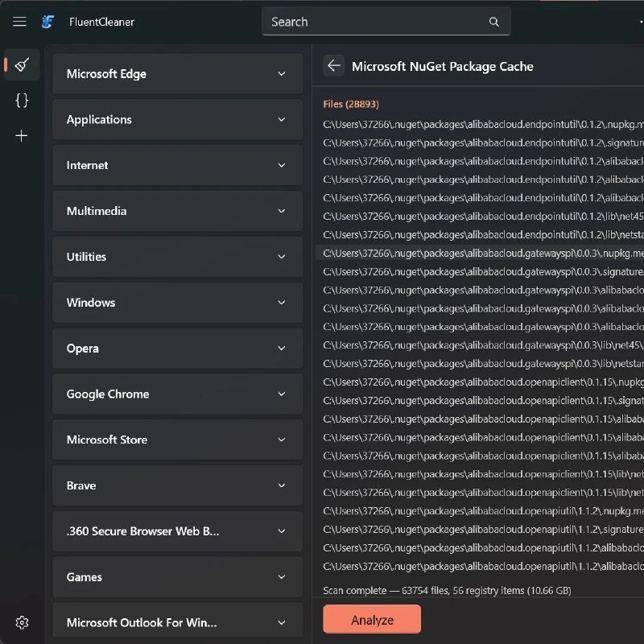Select the Microsoft Edge category label
The width and height of the screenshot is (644, 644).
pyautogui.click(x=106, y=74)
